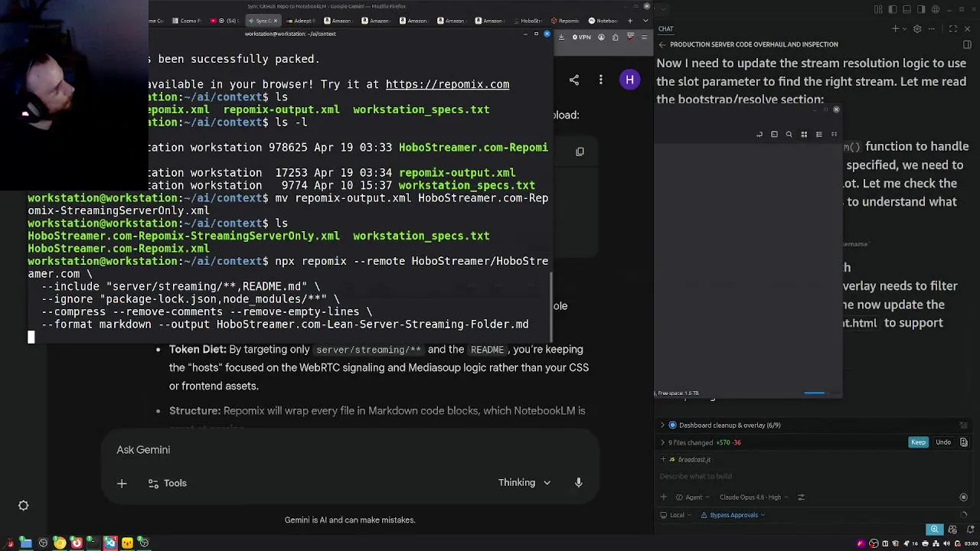Open the purple H account avatar
The width and height of the screenshot is (980, 551).
tap(629, 80)
